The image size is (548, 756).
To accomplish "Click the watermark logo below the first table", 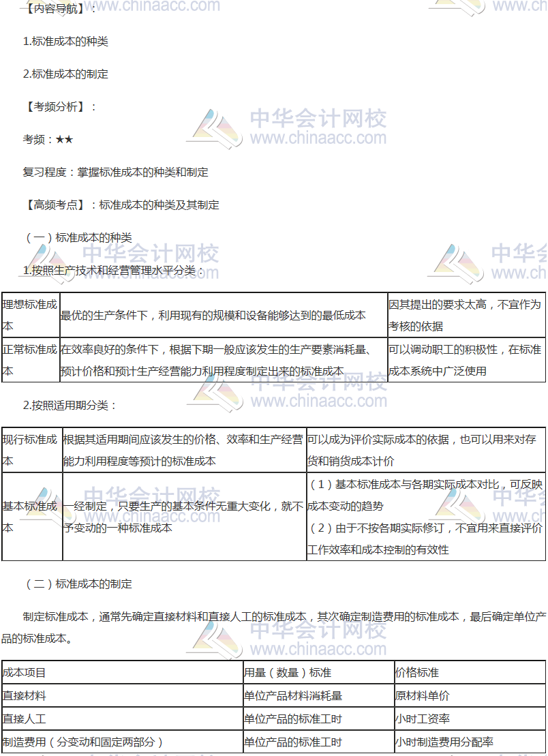I will tap(215, 392).
